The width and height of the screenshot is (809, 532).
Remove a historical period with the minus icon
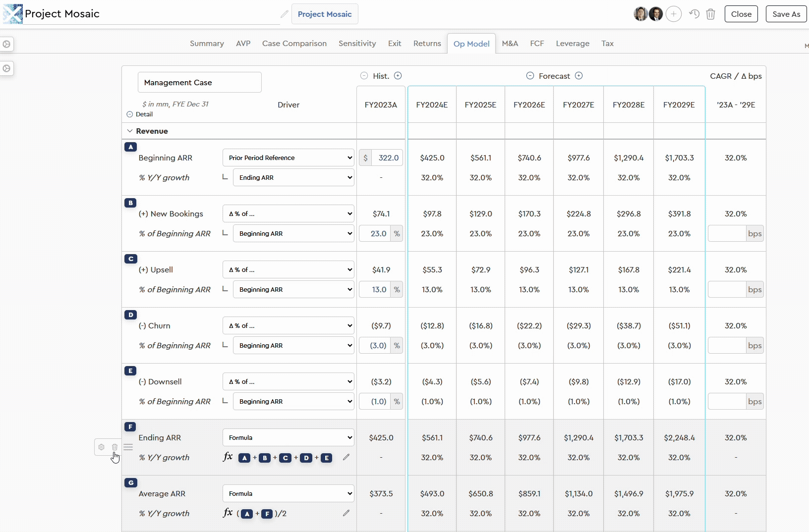pyautogui.click(x=364, y=75)
